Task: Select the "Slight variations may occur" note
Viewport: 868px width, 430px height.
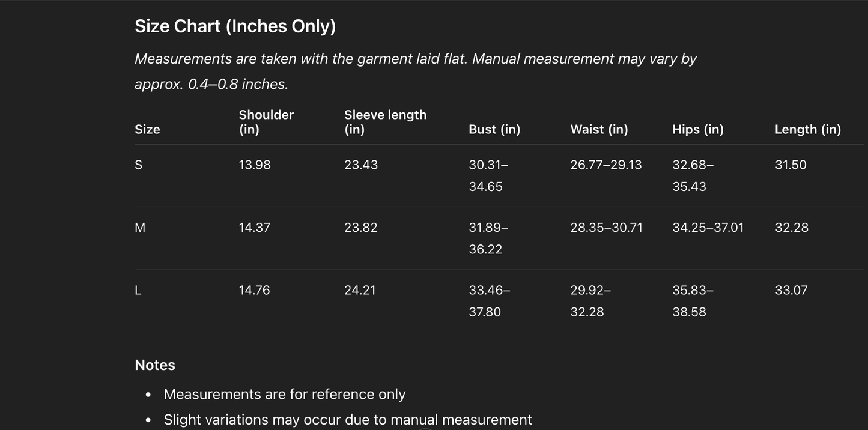Action: [x=347, y=419]
